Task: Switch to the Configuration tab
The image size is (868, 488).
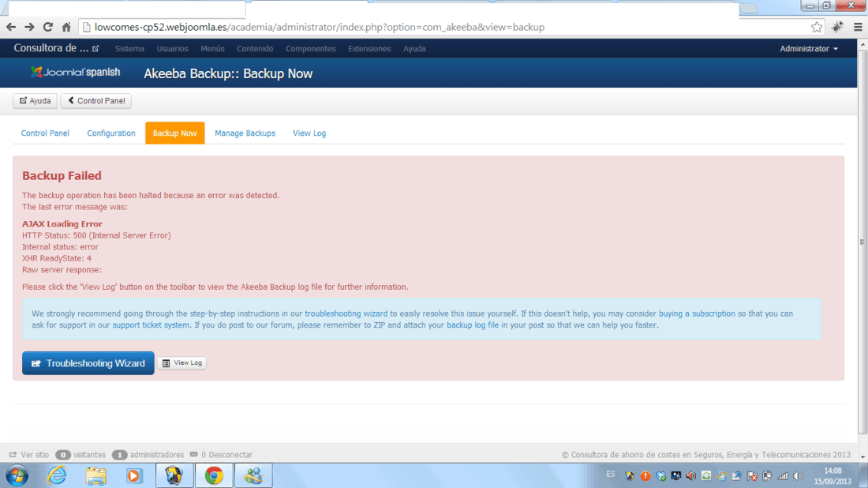Action: pyautogui.click(x=110, y=133)
